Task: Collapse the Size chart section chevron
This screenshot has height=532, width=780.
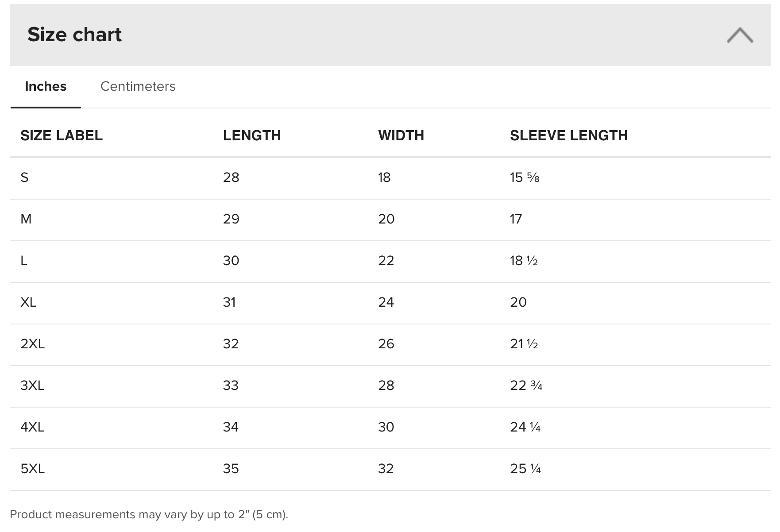Action: (740, 35)
